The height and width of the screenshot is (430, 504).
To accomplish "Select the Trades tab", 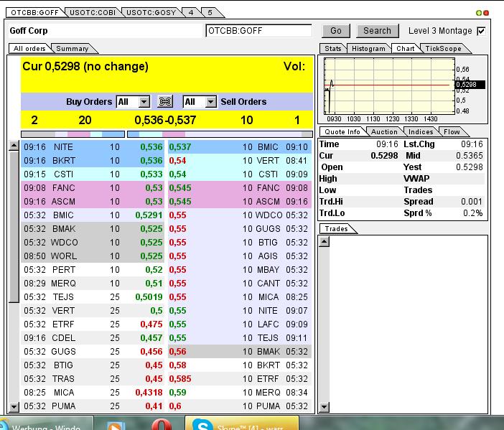I will point(336,229).
